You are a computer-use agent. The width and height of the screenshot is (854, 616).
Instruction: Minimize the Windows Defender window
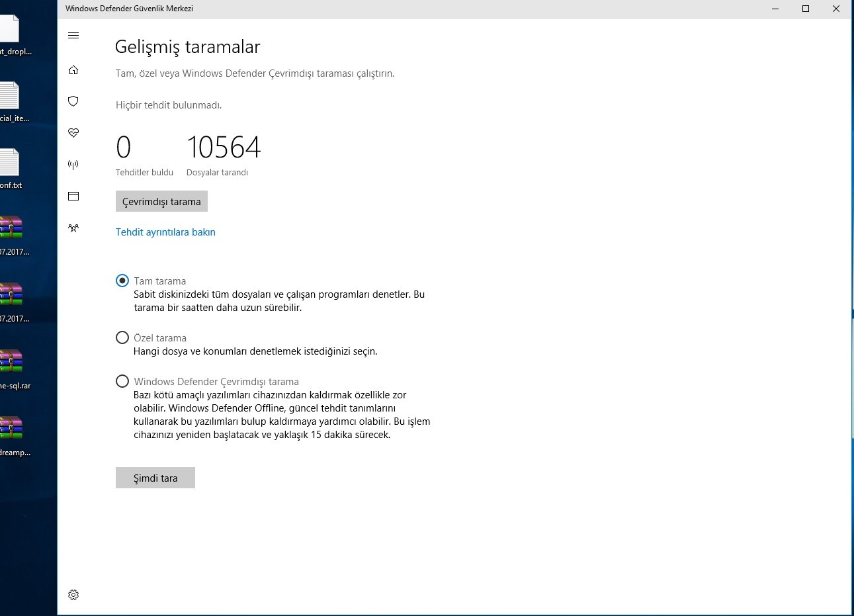point(775,9)
